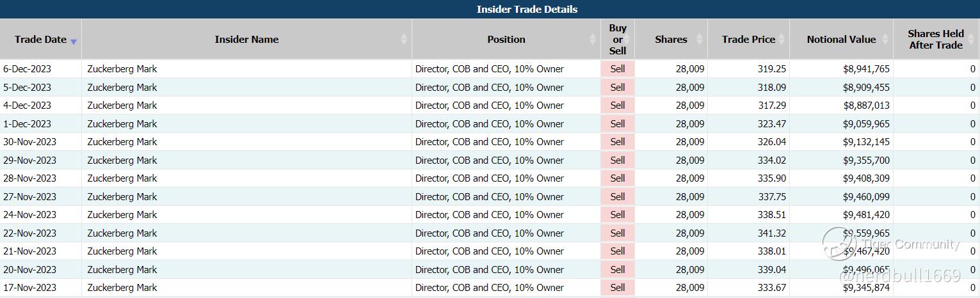Click the Shares column sort arrows

point(700,40)
